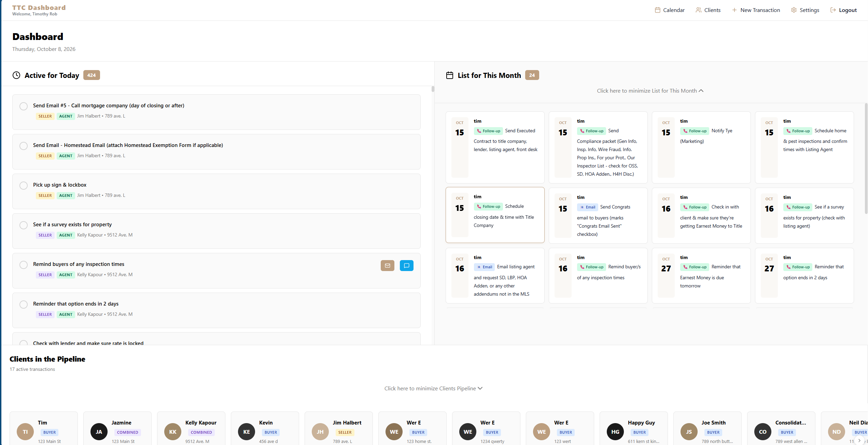Image resolution: width=868 pixels, height=445 pixels.
Task: Open Wer E client card at 1234 qwerty
Action: (486, 429)
